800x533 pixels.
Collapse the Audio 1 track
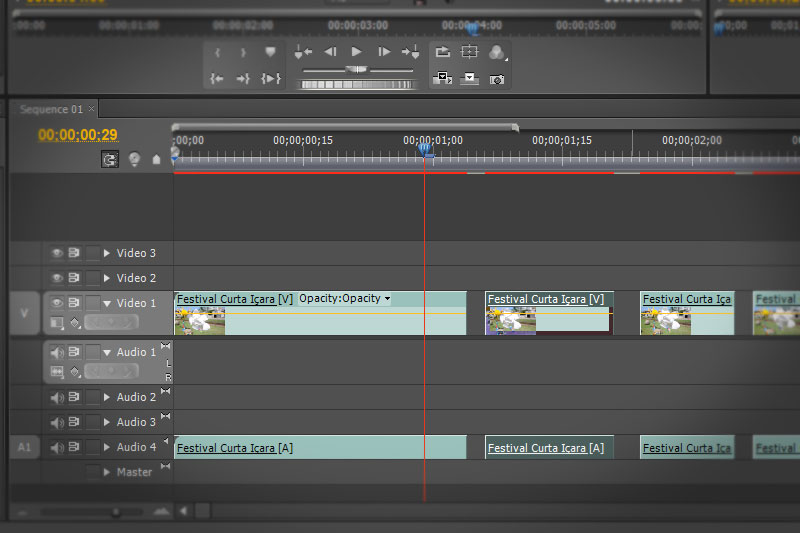click(107, 352)
